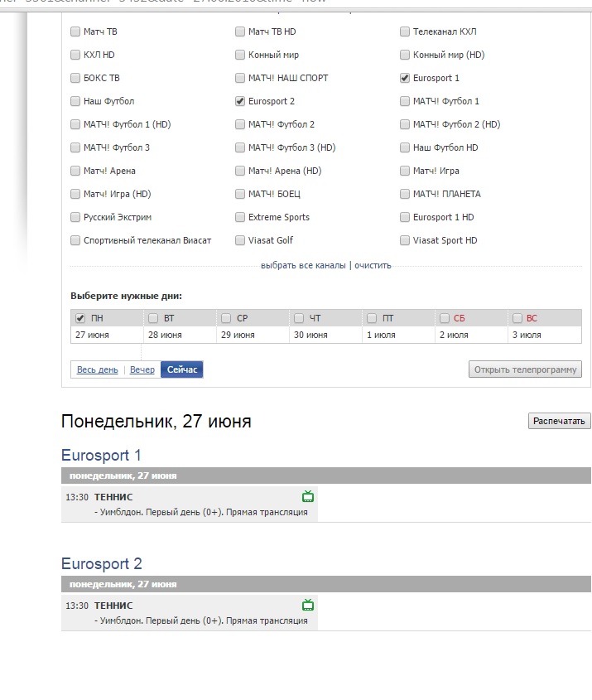Screen dimensions: 592x700
Task: Check the Телеканал КХЛ channel
Action: coord(405,31)
